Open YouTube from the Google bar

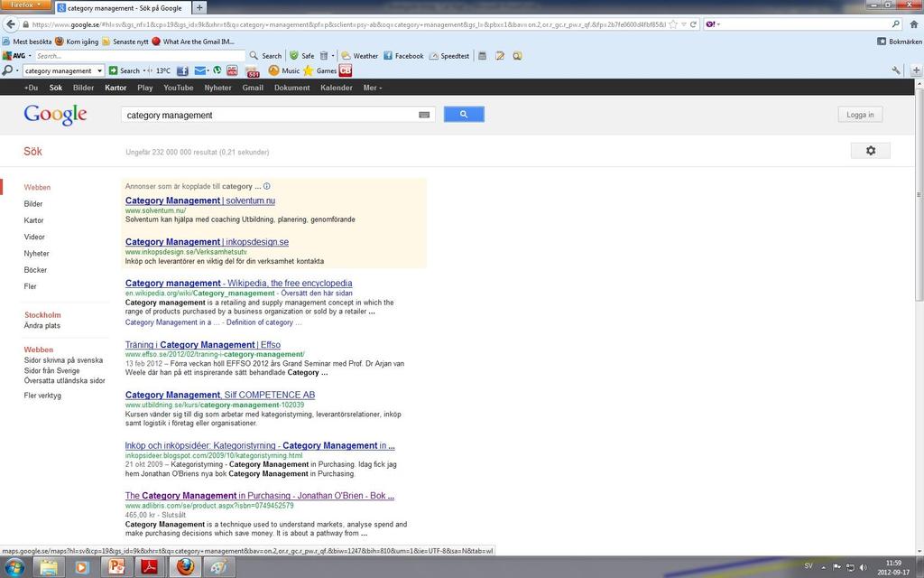point(179,88)
